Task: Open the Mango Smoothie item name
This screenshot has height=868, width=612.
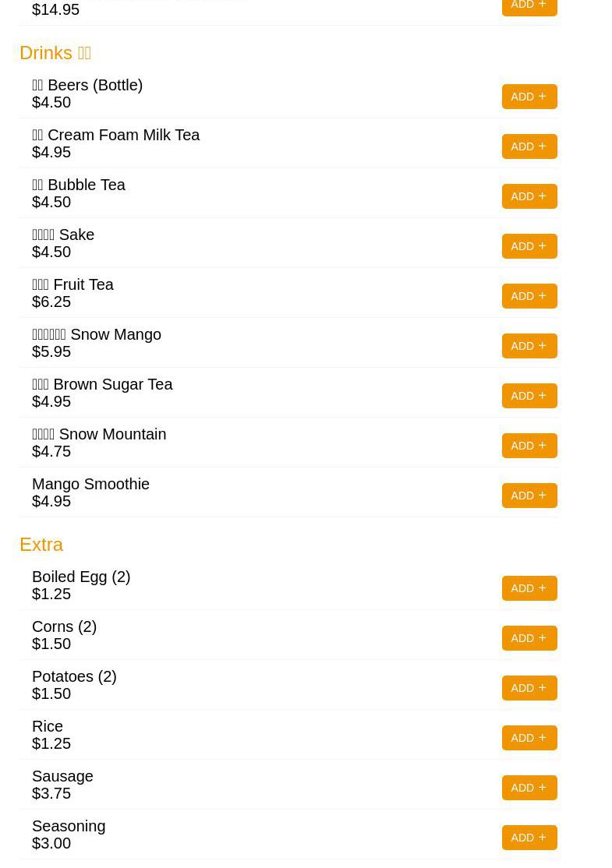Action: point(90,484)
